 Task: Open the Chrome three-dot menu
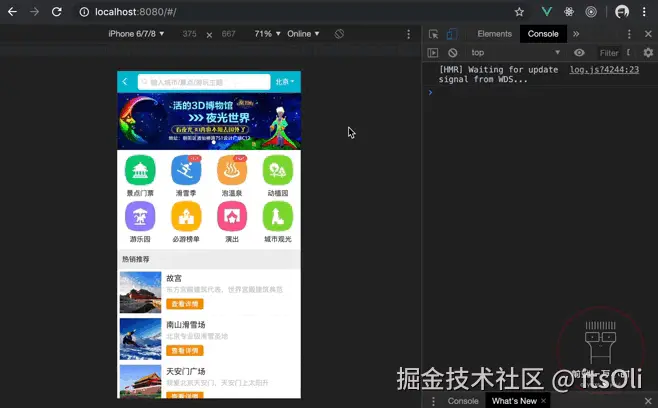[x=644, y=12]
